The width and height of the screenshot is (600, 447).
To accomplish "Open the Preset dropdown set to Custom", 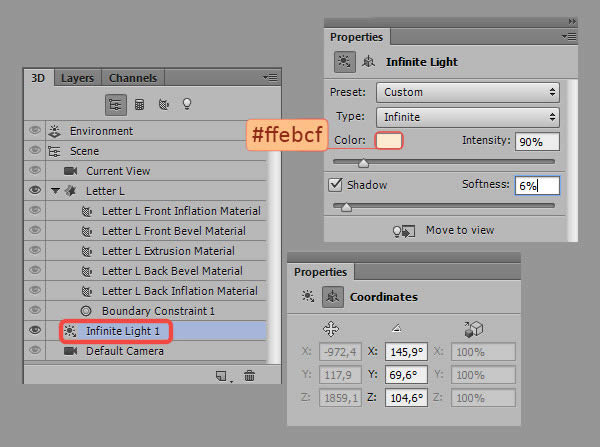I will click(x=468, y=92).
